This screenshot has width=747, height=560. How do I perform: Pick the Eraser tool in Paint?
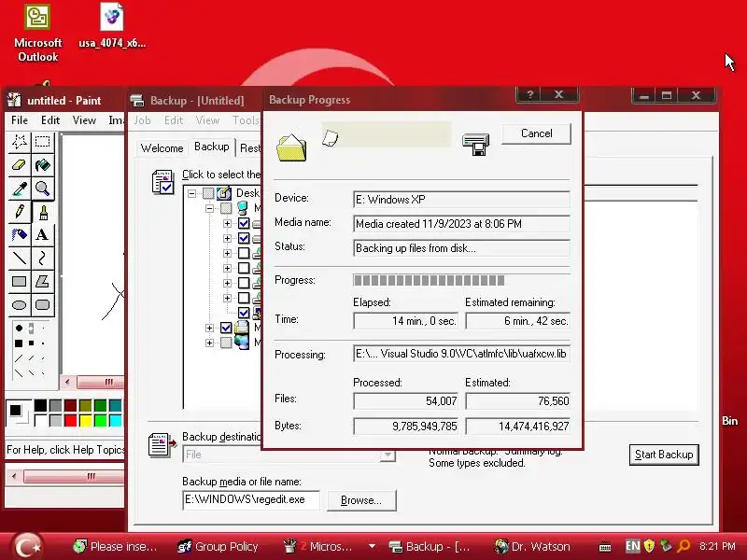coord(20,165)
